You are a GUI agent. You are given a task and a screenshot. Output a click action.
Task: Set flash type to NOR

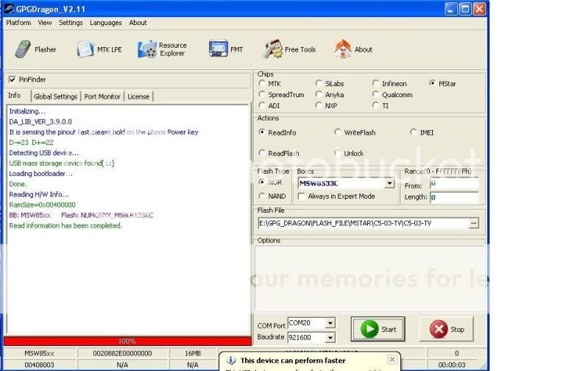tap(262, 182)
